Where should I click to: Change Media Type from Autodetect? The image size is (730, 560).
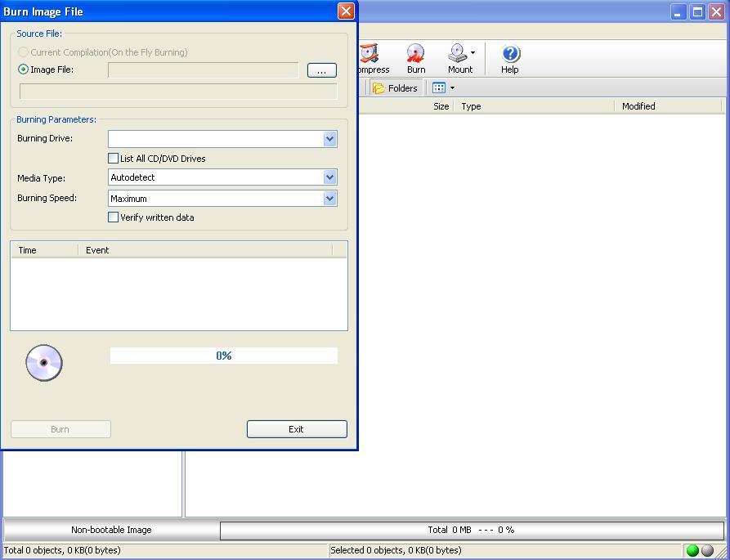point(329,177)
